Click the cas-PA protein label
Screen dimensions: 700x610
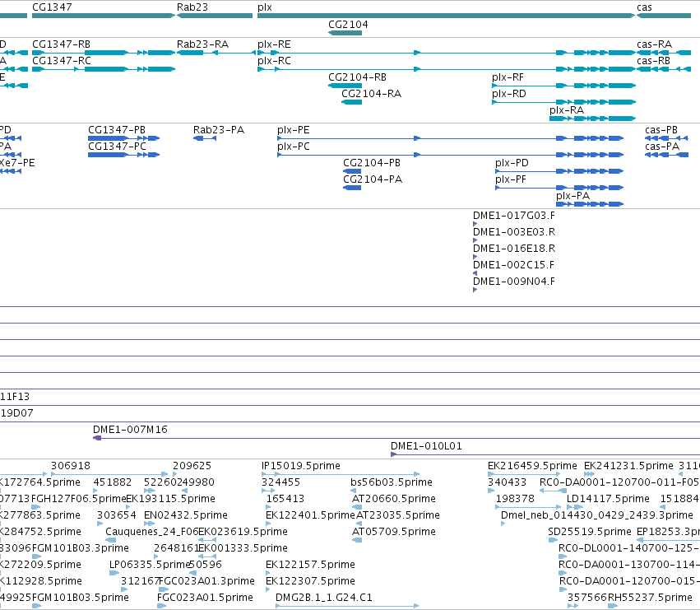(662, 147)
